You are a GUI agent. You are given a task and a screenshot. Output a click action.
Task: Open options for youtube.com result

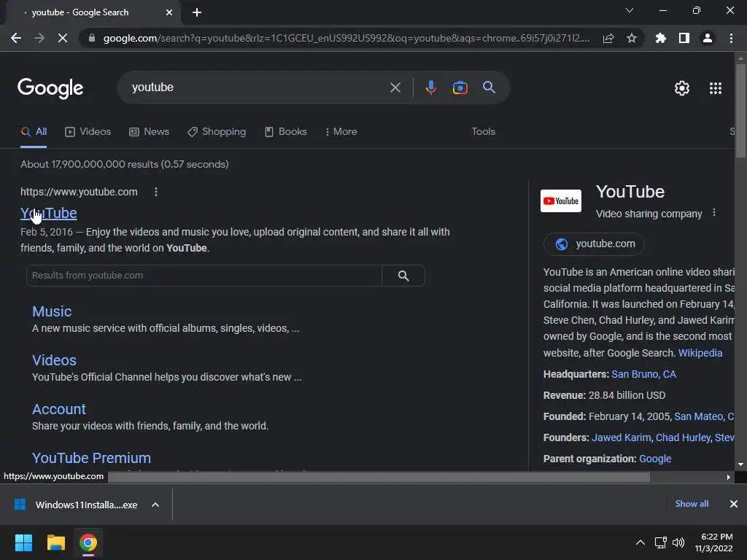click(156, 192)
